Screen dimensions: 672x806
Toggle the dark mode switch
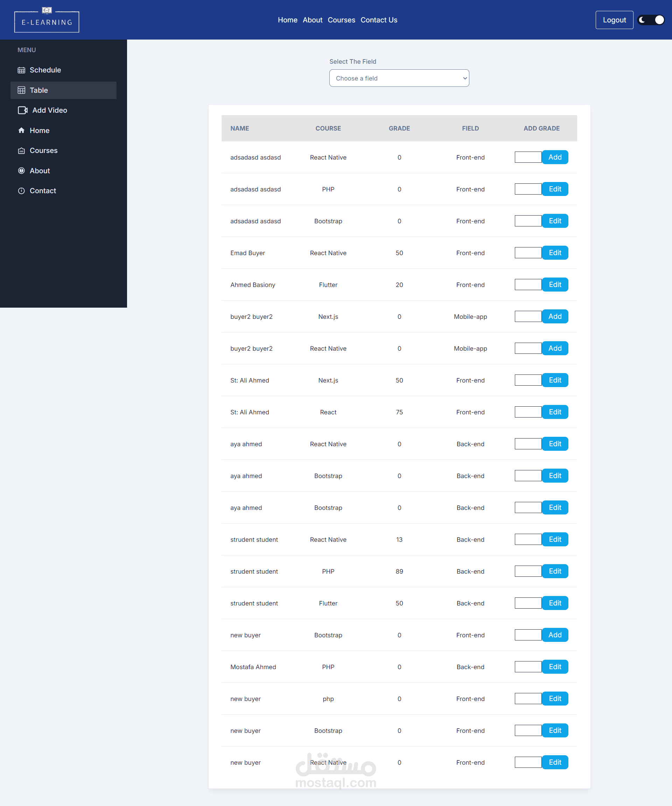tap(651, 20)
